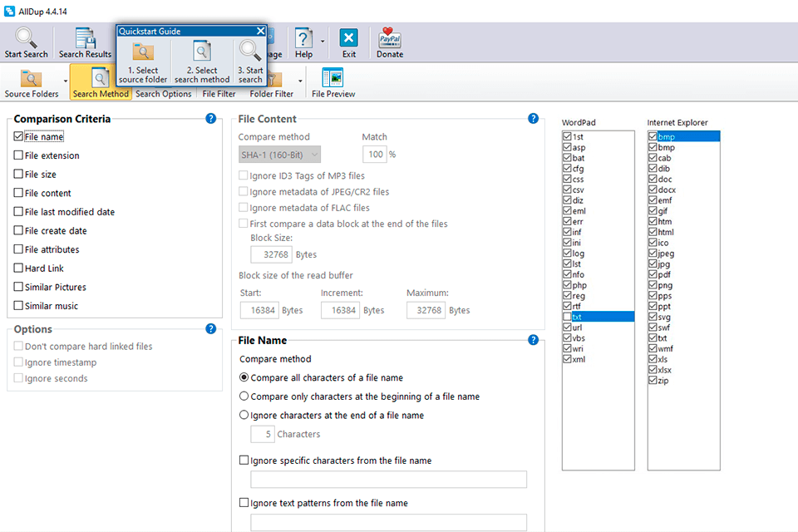Image resolution: width=798 pixels, height=532 pixels.
Task: Open the SHA-1 compare method dropdown
Action: coord(279,155)
